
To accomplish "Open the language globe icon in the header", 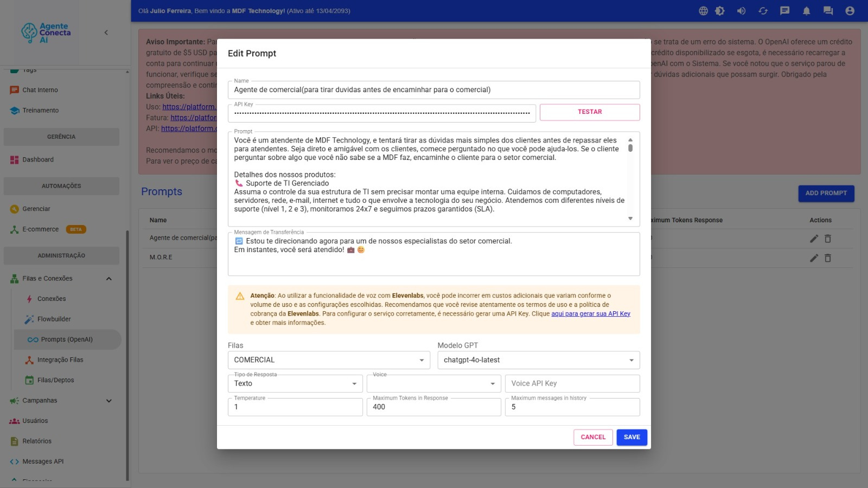I will (703, 11).
